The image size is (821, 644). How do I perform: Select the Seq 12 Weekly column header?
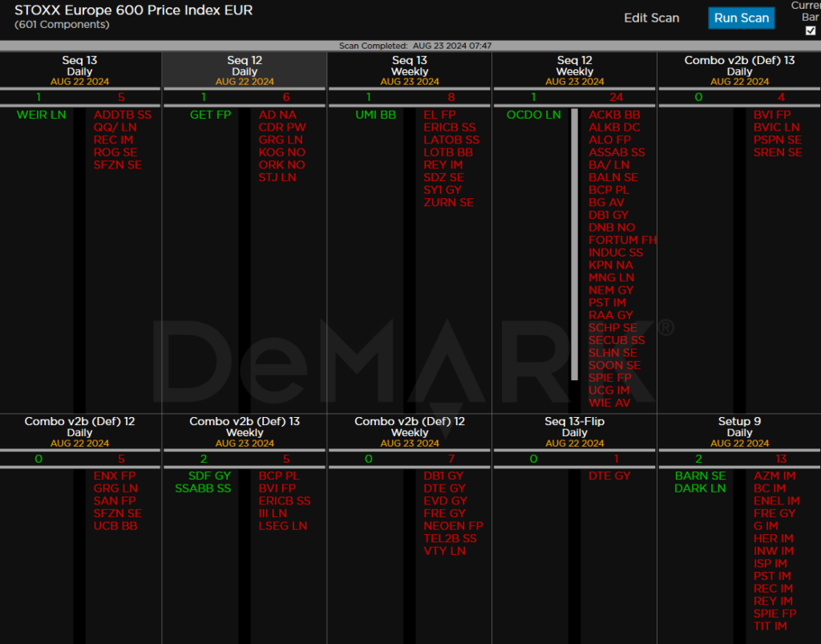pos(574,71)
